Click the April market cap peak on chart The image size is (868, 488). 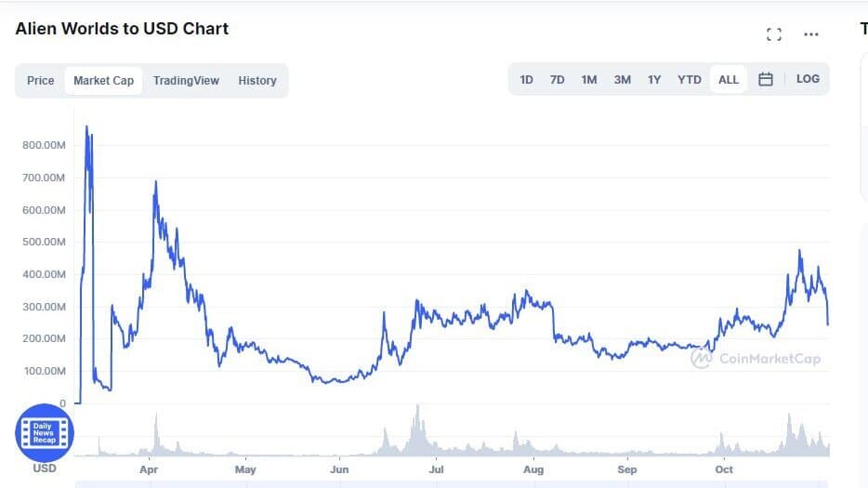(x=155, y=181)
